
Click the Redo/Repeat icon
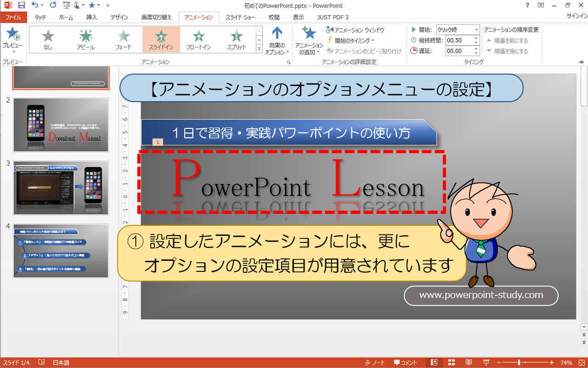point(53,6)
